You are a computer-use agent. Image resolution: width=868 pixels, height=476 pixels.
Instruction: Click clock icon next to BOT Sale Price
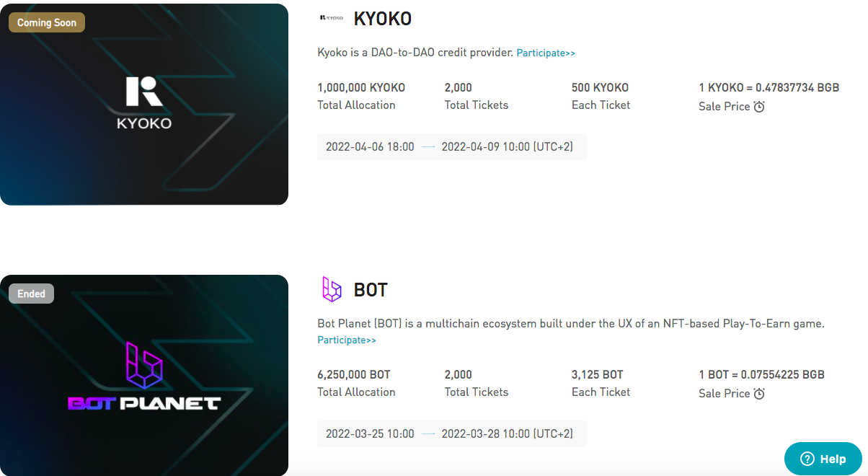pos(759,394)
